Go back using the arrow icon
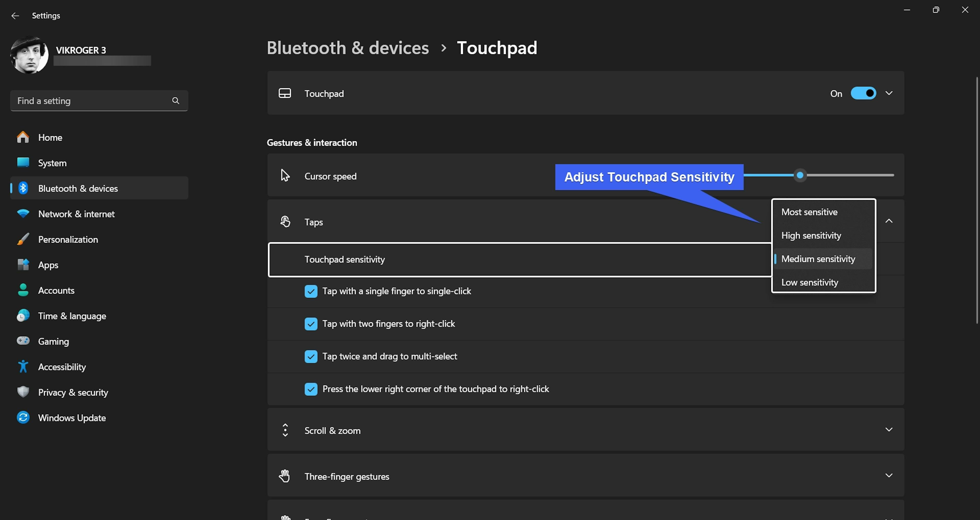The image size is (980, 520). click(x=15, y=16)
